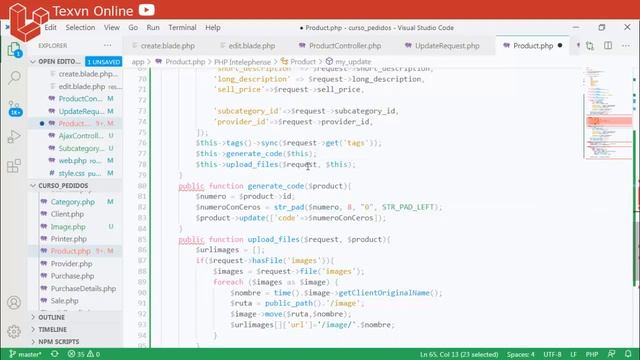
Task: Open the Help menu
Action: pos(213,27)
